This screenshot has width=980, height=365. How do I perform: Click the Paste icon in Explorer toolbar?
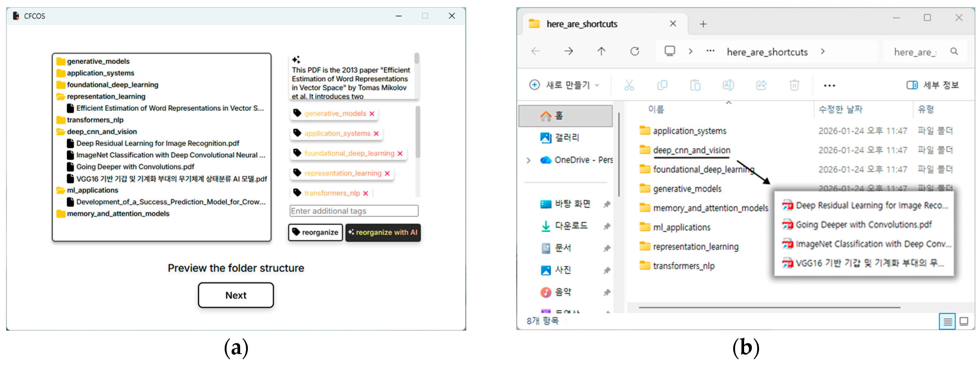(x=695, y=85)
